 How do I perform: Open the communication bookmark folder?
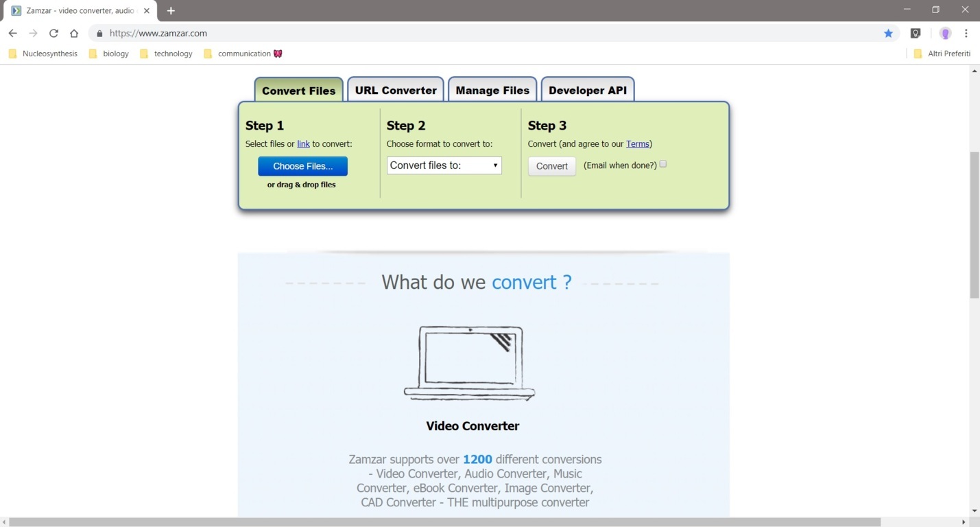pos(243,54)
